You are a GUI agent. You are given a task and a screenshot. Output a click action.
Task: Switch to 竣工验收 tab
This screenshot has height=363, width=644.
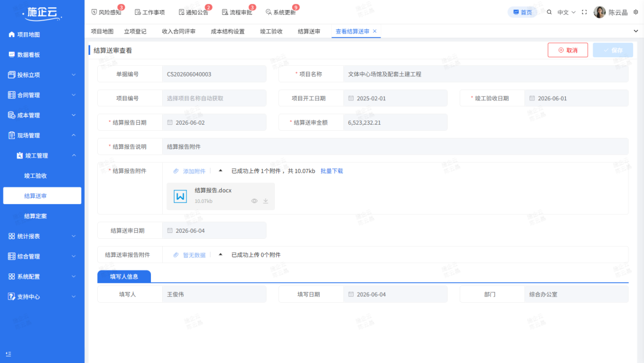[271, 31]
